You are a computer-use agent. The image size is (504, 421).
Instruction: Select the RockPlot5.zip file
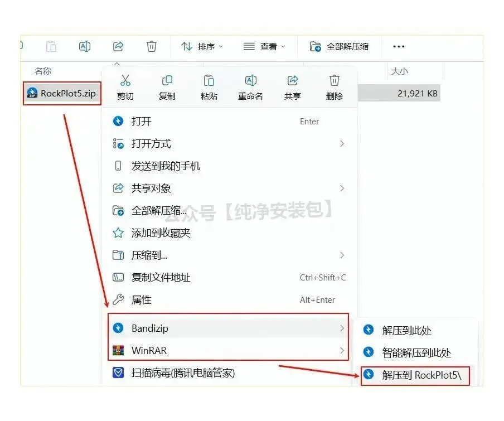tap(62, 93)
